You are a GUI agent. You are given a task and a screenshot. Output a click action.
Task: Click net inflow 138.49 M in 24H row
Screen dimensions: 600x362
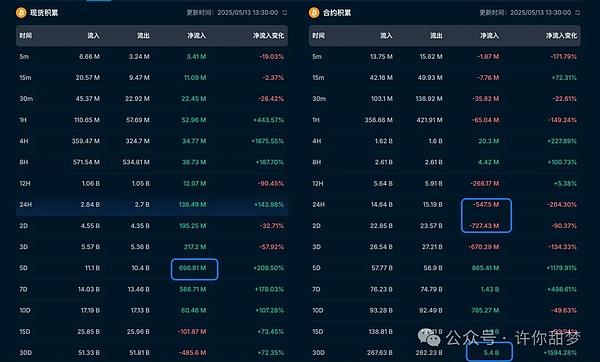coord(192,205)
